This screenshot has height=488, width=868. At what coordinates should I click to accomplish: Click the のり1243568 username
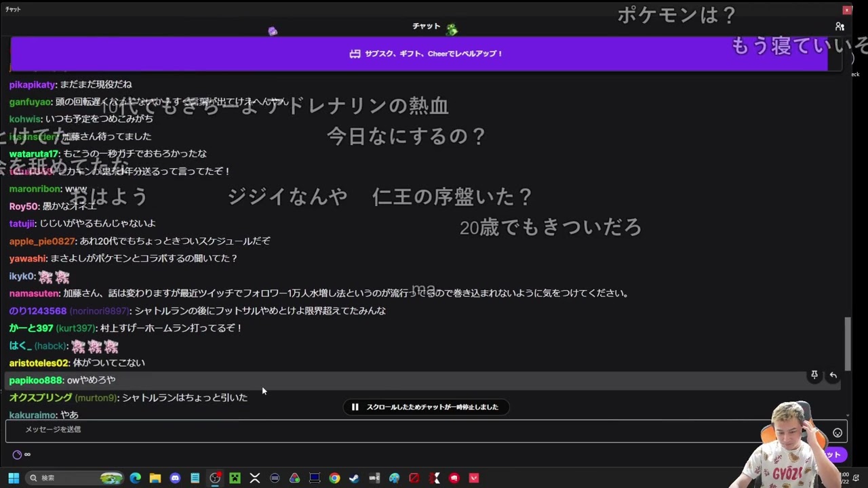point(38,311)
